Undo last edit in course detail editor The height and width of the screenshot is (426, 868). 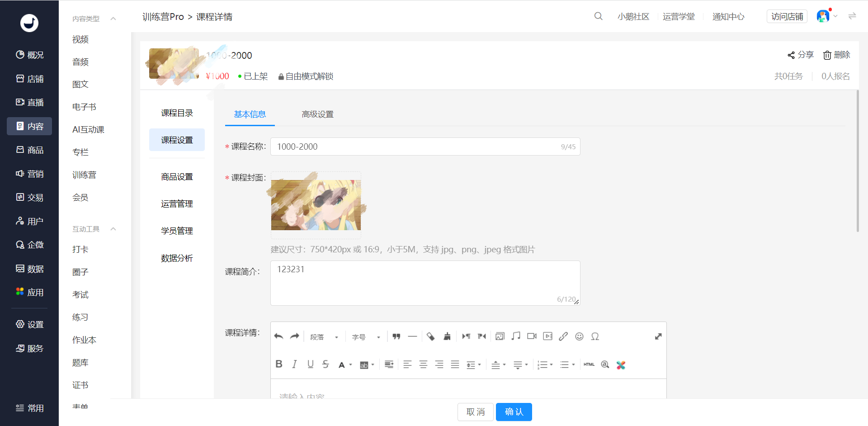pyautogui.click(x=278, y=336)
